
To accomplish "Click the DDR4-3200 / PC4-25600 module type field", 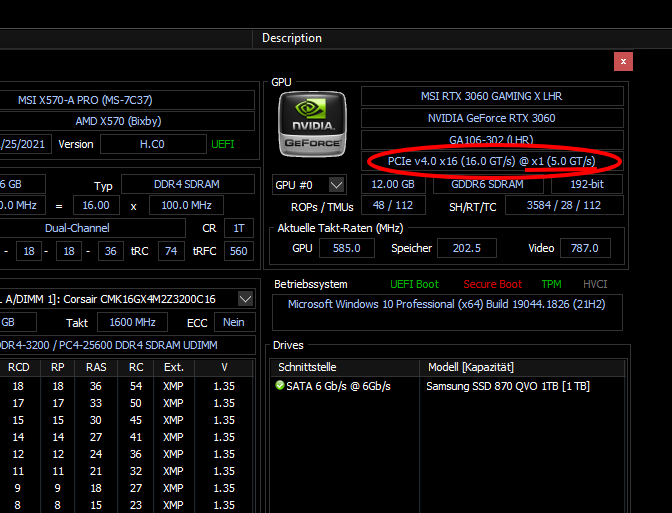I will [x=127, y=345].
